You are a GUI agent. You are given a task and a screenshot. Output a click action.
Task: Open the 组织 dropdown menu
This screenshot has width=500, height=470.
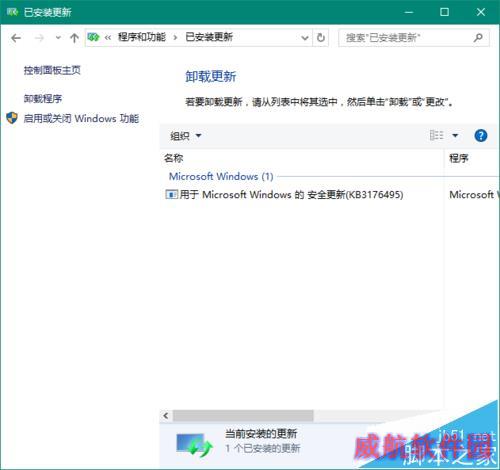pyautogui.click(x=186, y=136)
